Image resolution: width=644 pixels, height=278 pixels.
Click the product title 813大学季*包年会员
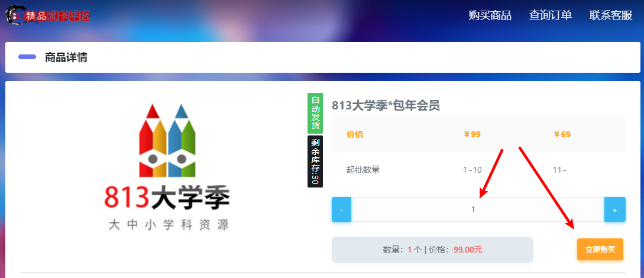click(x=386, y=105)
